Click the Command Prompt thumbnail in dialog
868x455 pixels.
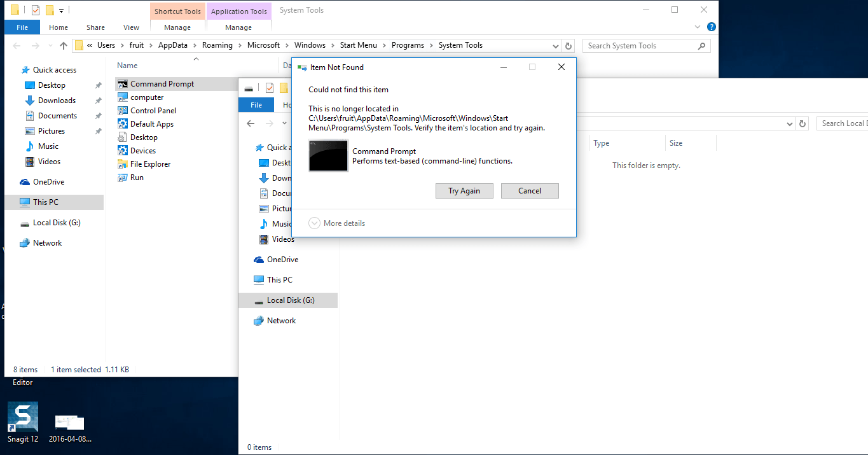(x=328, y=156)
